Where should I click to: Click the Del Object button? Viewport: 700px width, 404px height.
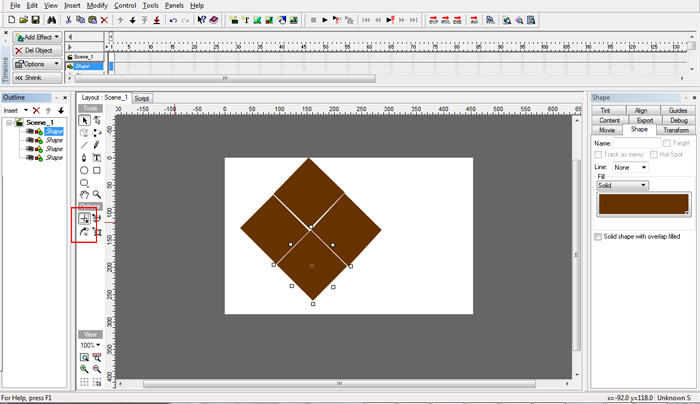[36, 50]
